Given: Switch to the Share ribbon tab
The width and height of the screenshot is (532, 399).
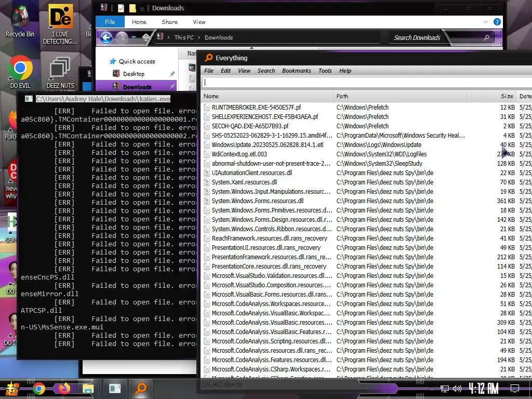Looking at the screenshot, I should (170, 22).
